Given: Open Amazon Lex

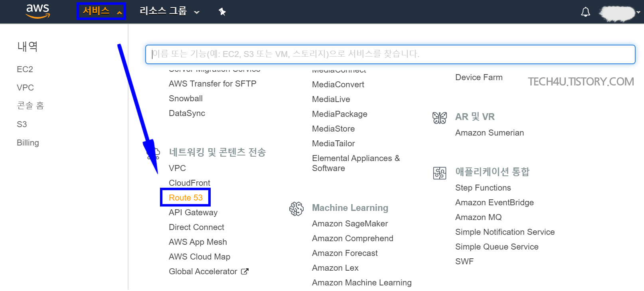Looking at the screenshot, I should coord(335,268).
